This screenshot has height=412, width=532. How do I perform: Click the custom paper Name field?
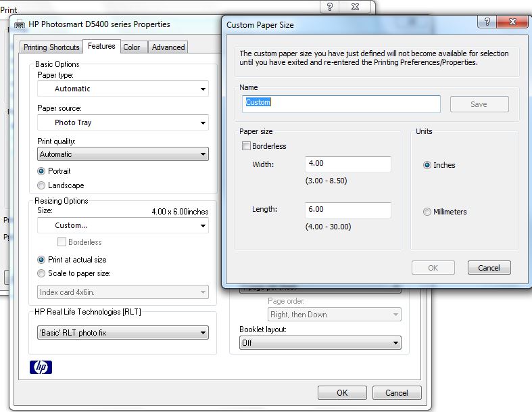341,104
